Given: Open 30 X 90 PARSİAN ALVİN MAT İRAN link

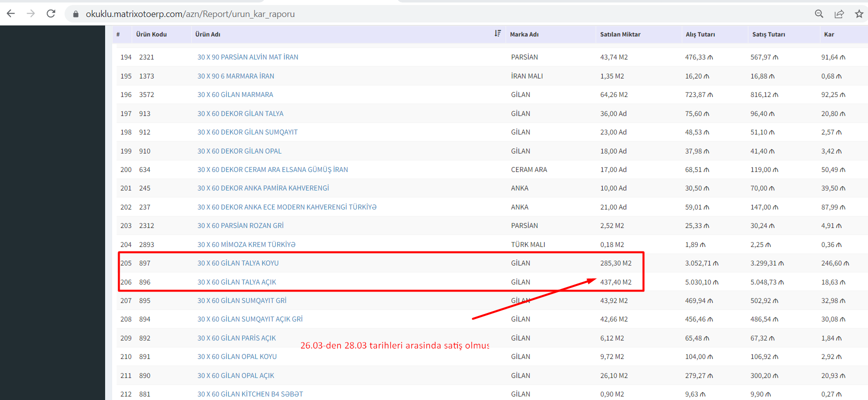Looking at the screenshot, I should 247,57.
